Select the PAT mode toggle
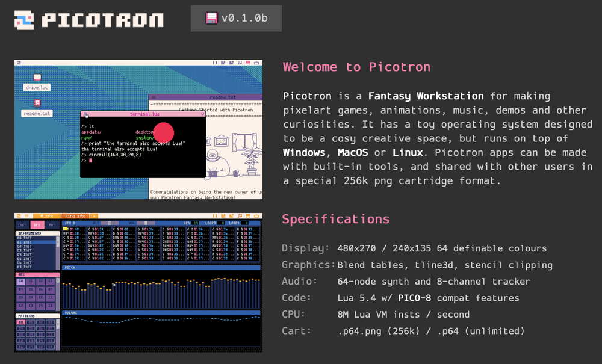 tap(52, 225)
